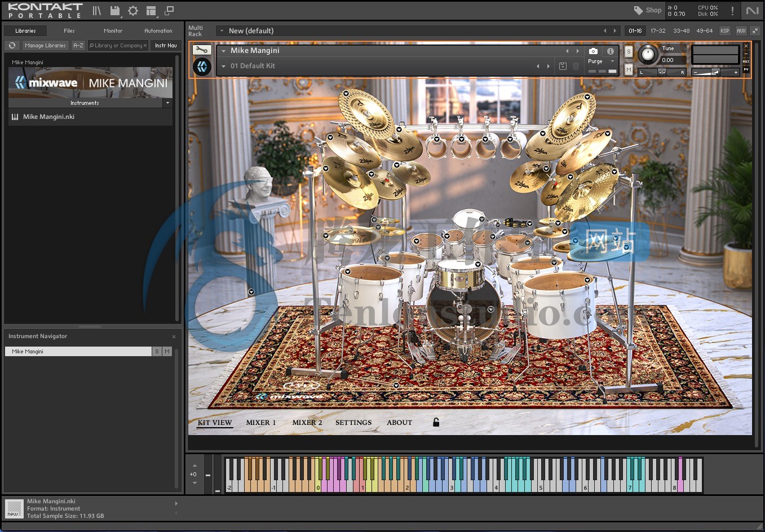Viewport: 765px width, 532px height.
Task: Open the Mike Mangini instrument name dropdown
Action: (224, 51)
